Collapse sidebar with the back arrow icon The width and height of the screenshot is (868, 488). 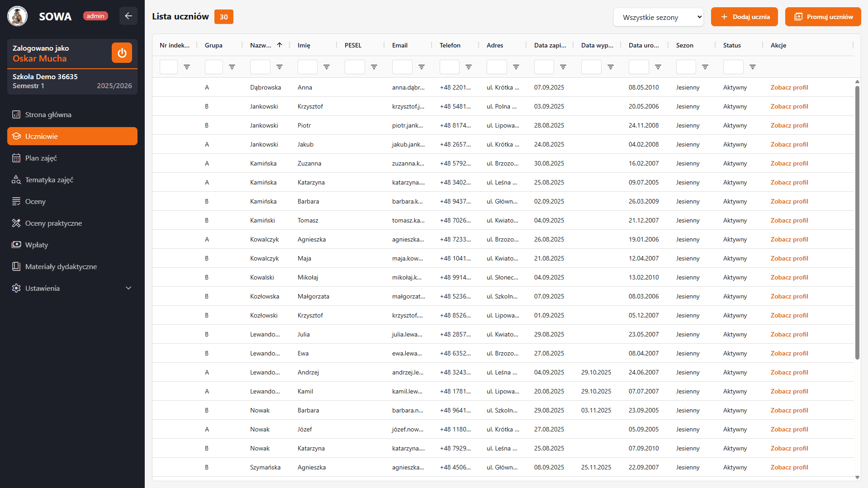click(x=128, y=16)
